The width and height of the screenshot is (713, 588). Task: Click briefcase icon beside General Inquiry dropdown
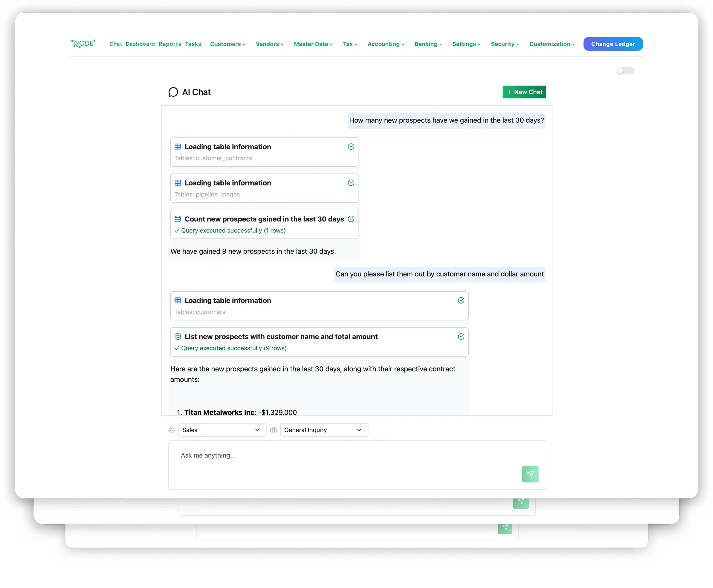tap(274, 430)
